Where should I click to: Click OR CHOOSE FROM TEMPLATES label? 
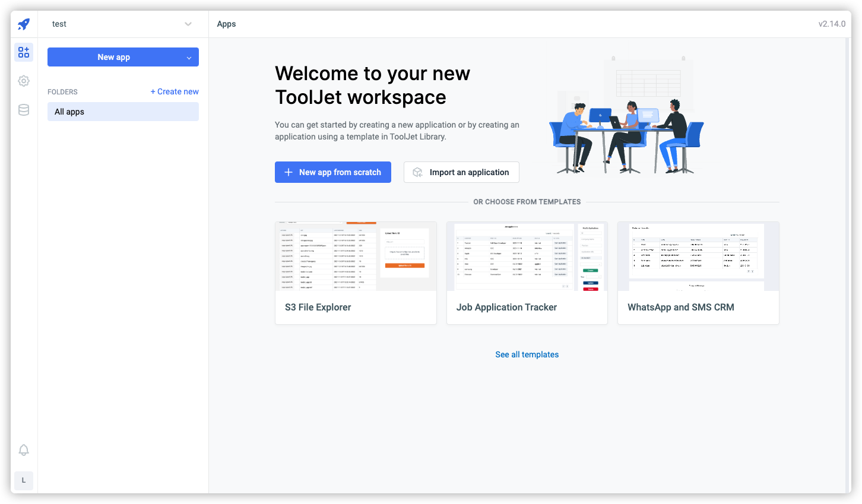point(527,202)
